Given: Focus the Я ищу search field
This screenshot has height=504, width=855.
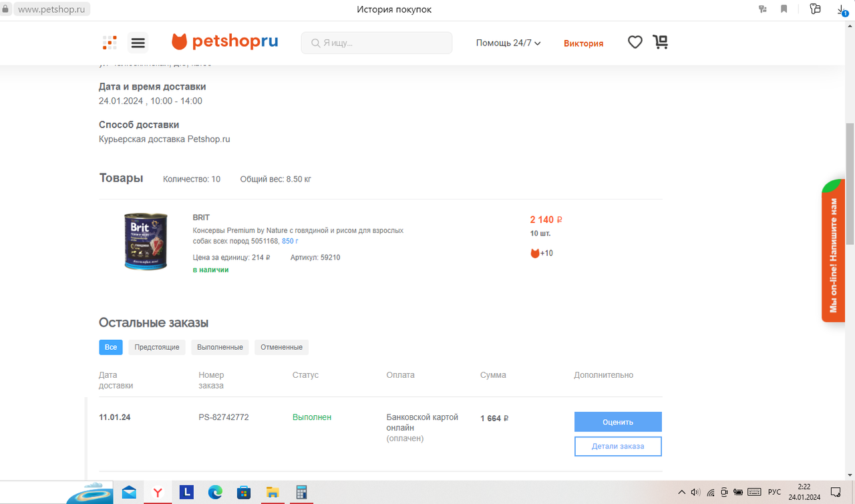Looking at the screenshot, I should pos(377,43).
